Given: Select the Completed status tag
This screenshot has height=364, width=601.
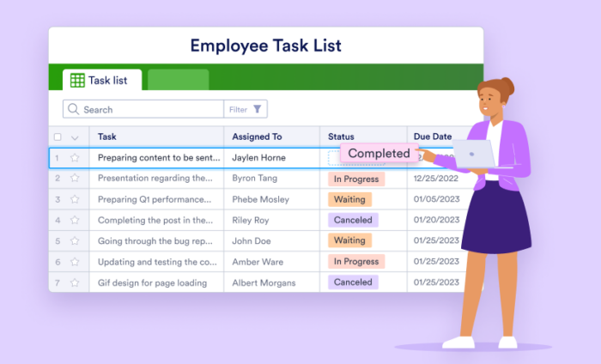Looking at the screenshot, I should [x=379, y=154].
